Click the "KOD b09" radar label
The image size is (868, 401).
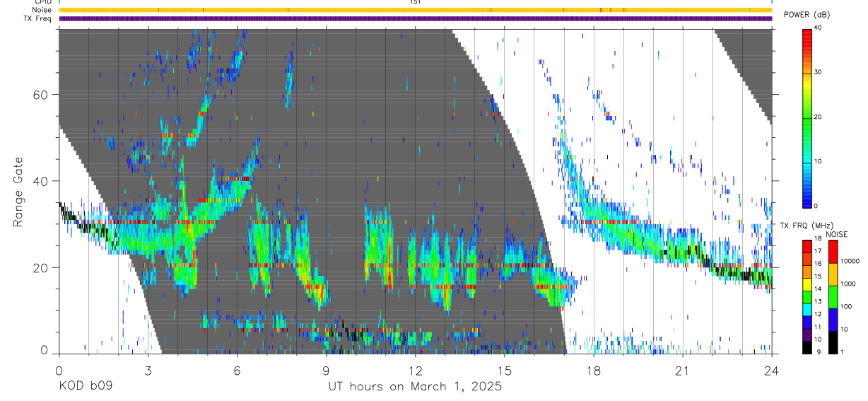click(86, 387)
